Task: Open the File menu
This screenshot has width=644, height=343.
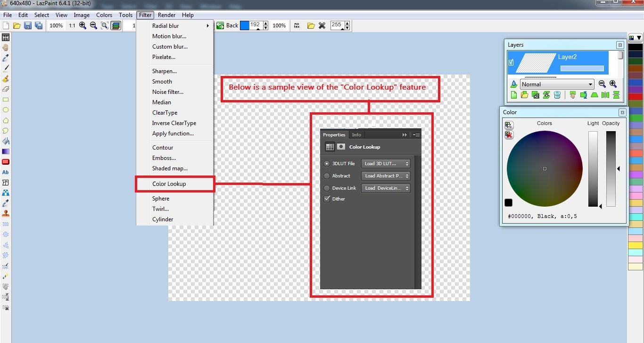Action: pyautogui.click(x=8, y=15)
